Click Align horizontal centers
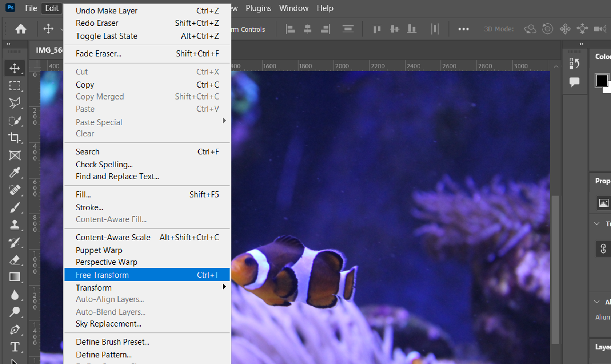The image size is (611, 364). (x=307, y=29)
